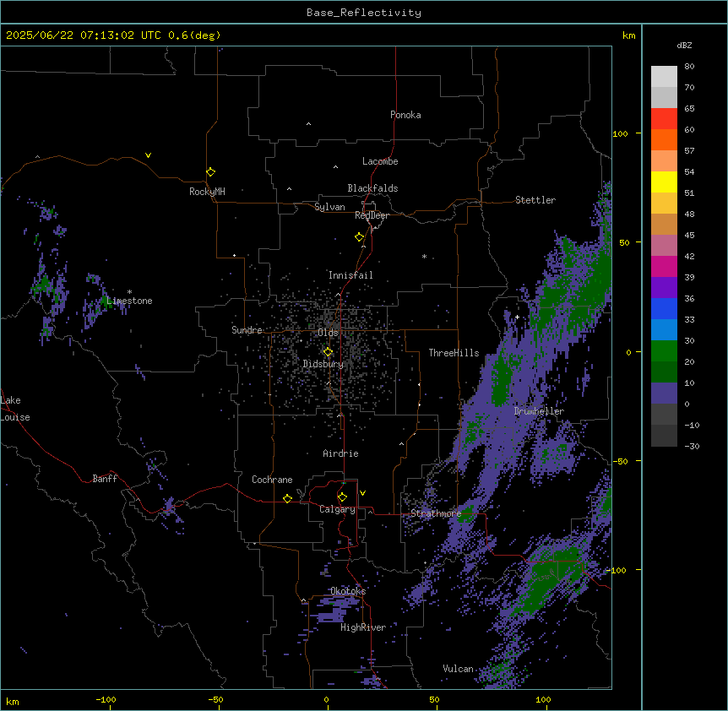Viewport: 728px width, 711px height.
Task: Click the Sylvan label
Action: tap(329, 207)
